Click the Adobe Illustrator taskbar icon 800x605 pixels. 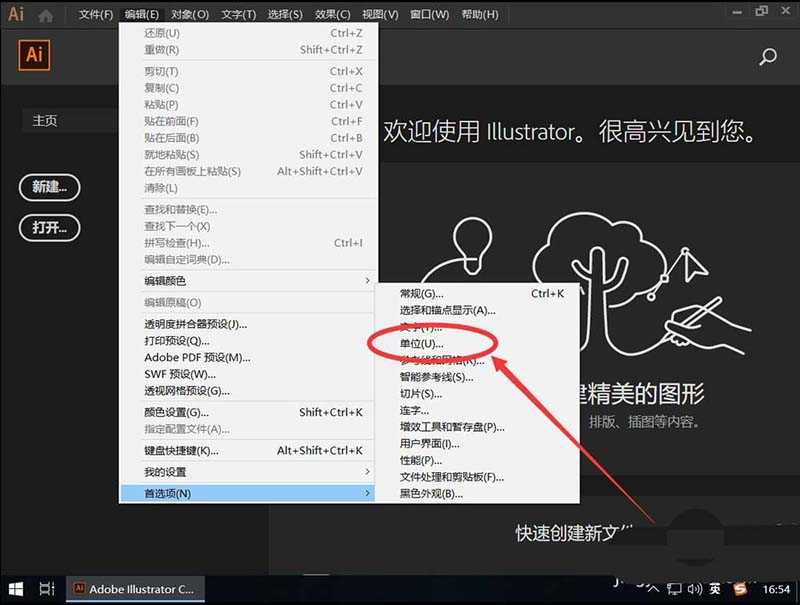pyautogui.click(x=79, y=589)
